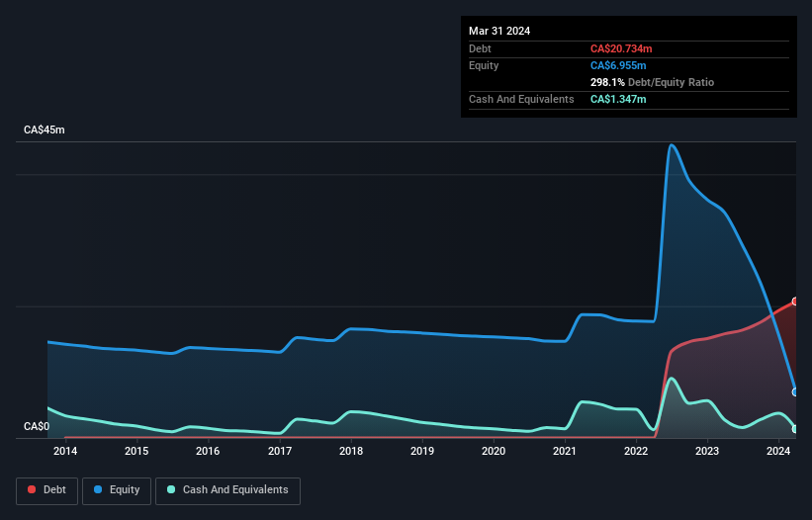Click the 2024 x-axis label
The width and height of the screenshot is (812, 520).
(x=778, y=451)
